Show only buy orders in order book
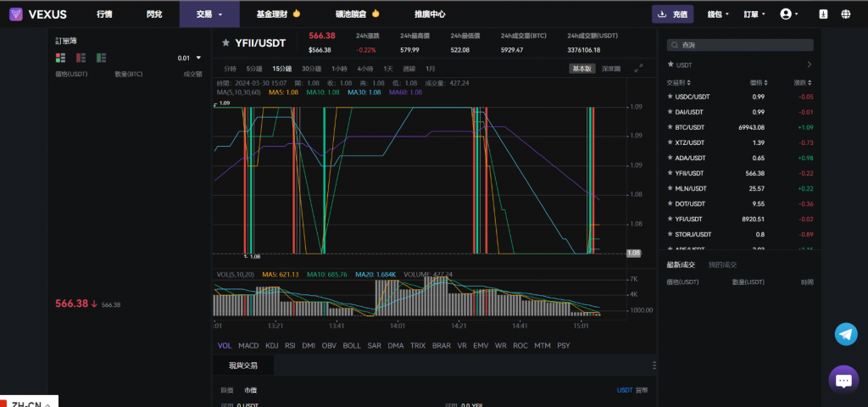The width and height of the screenshot is (868, 407). coord(101,58)
